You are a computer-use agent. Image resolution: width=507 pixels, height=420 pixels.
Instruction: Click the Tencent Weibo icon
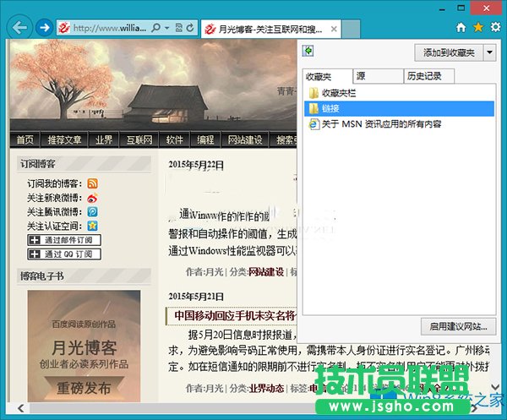[92, 212]
